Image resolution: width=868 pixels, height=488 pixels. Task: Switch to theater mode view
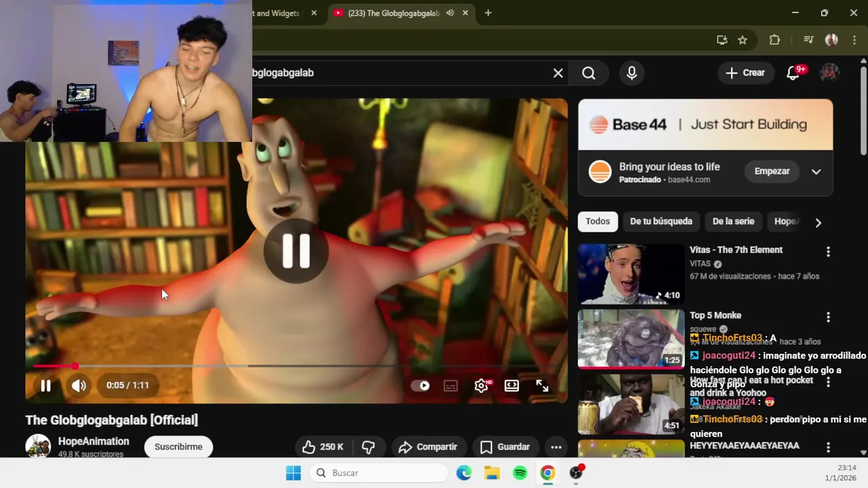(512, 386)
